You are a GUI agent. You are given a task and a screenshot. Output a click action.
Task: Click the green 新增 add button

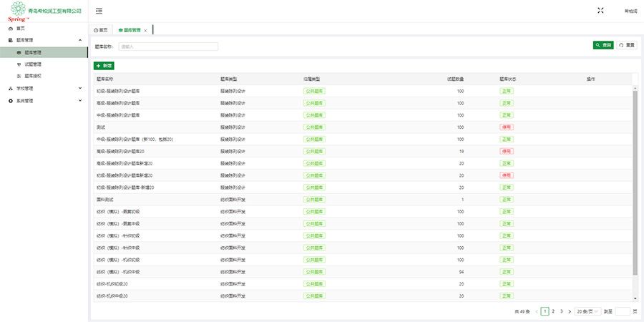pos(104,66)
